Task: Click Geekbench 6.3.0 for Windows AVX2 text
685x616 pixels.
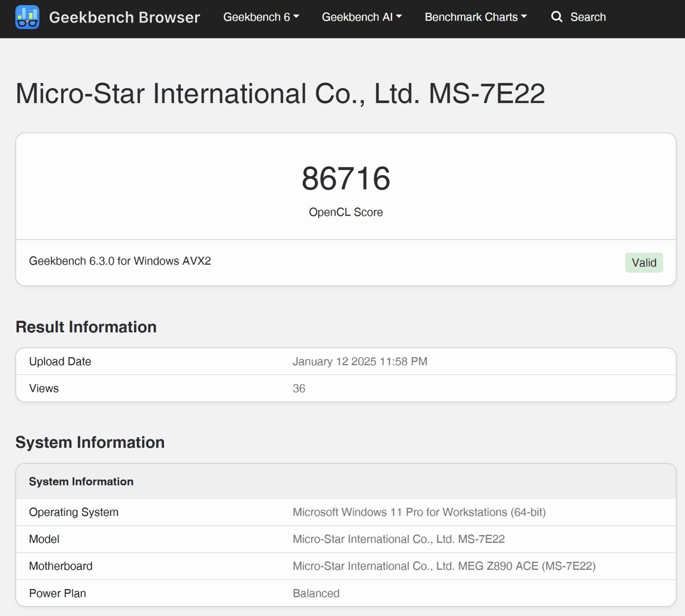Action: click(120, 261)
